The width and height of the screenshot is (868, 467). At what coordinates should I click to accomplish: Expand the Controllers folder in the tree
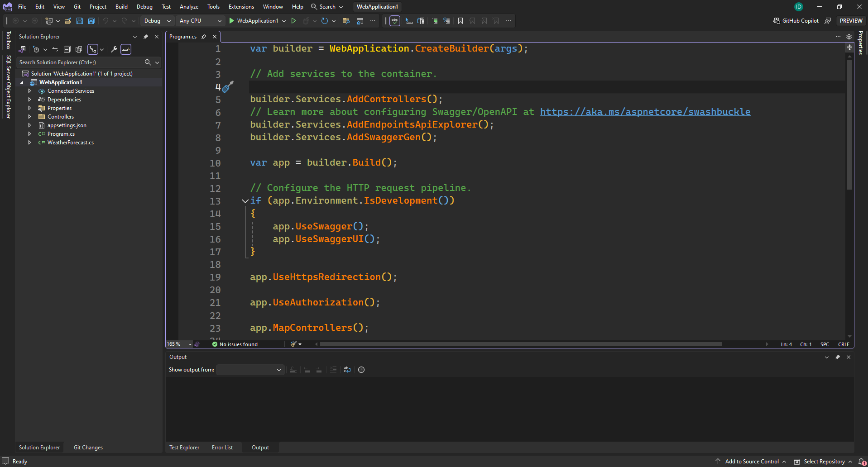[x=30, y=117]
